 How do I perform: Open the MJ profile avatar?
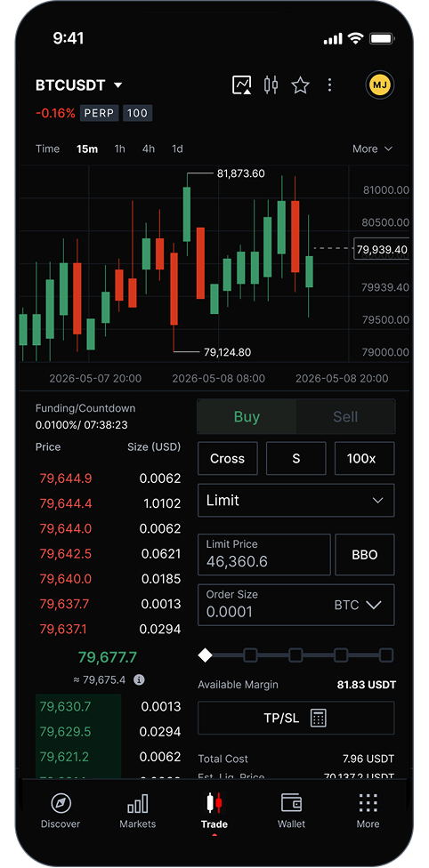380,85
